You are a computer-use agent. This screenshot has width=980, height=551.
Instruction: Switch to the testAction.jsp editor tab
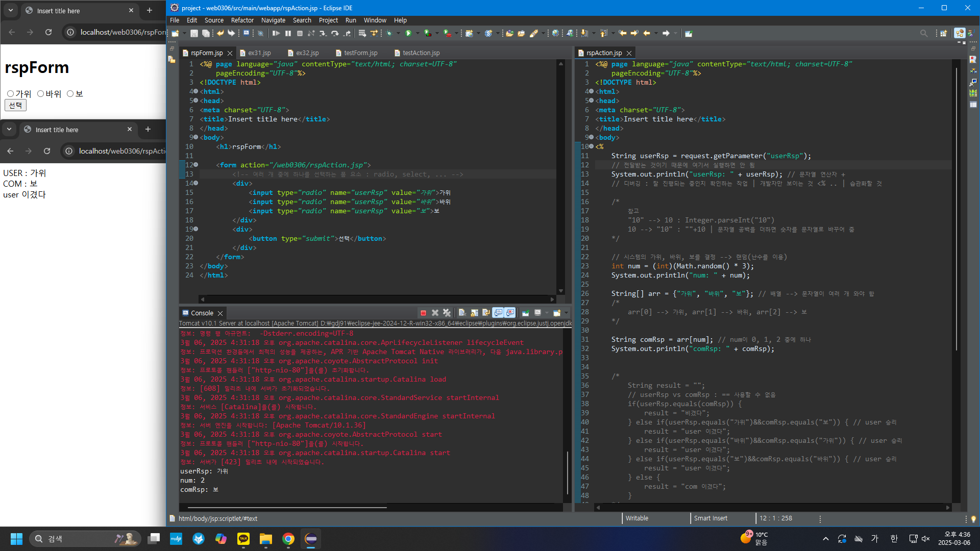(x=420, y=53)
